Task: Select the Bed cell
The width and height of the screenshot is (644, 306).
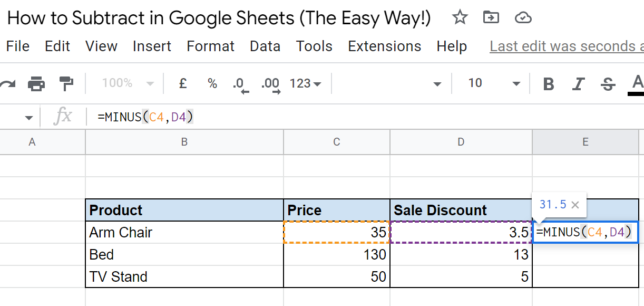Action: pyautogui.click(x=184, y=254)
